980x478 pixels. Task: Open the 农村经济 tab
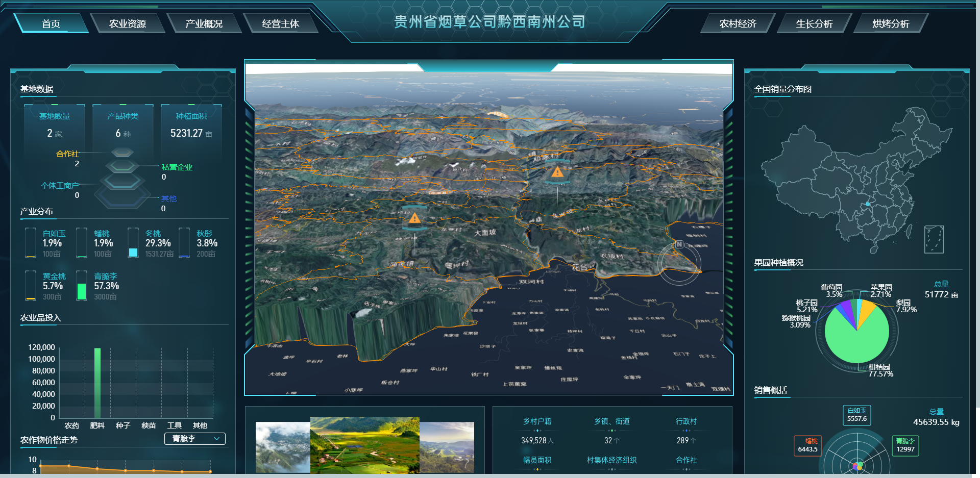click(x=738, y=23)
